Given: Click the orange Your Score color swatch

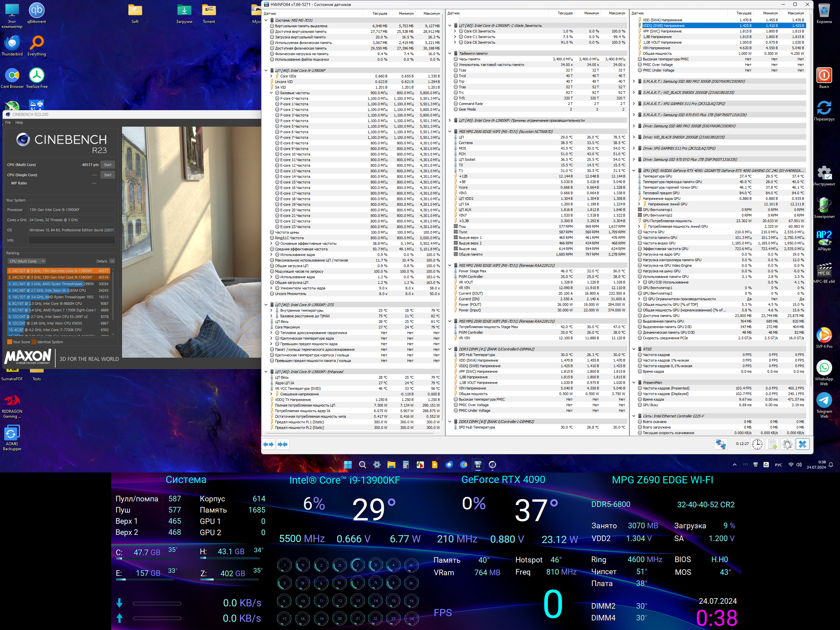Looking at the screenshot, I should (10, 342).
